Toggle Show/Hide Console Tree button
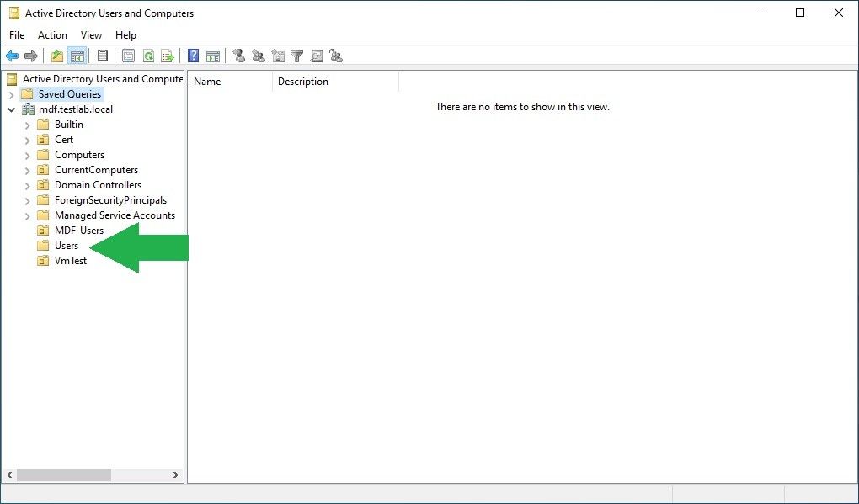Viewport: 859px width, 504px height. [77, 56]
